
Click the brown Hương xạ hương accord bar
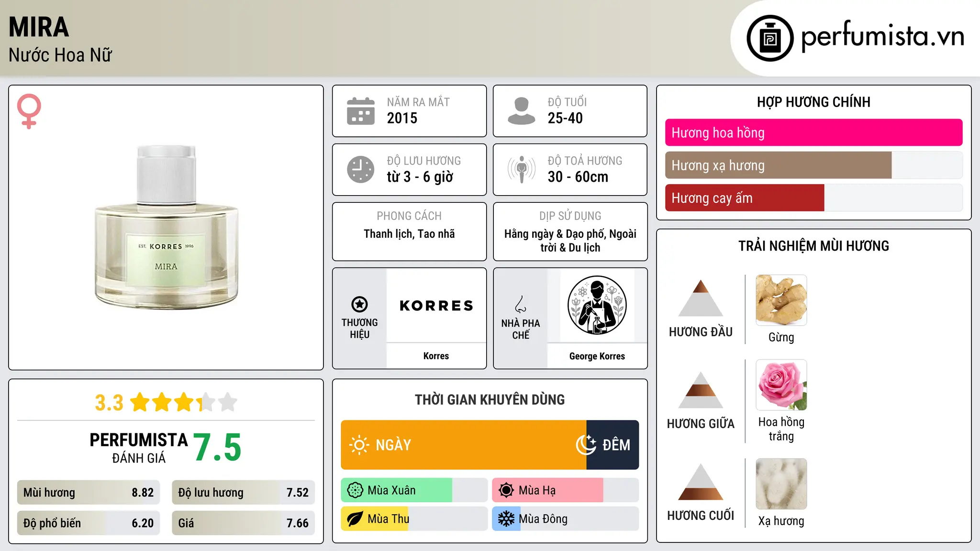[x=779, y=165]
